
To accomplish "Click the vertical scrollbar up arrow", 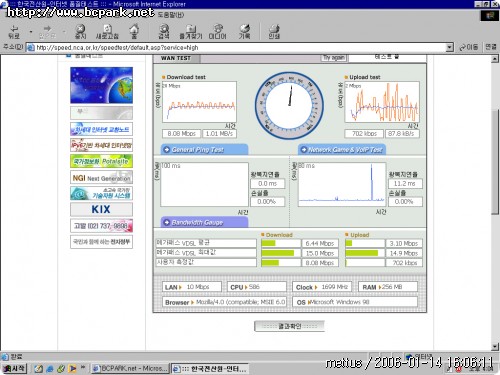I will (x=495, y=59).
